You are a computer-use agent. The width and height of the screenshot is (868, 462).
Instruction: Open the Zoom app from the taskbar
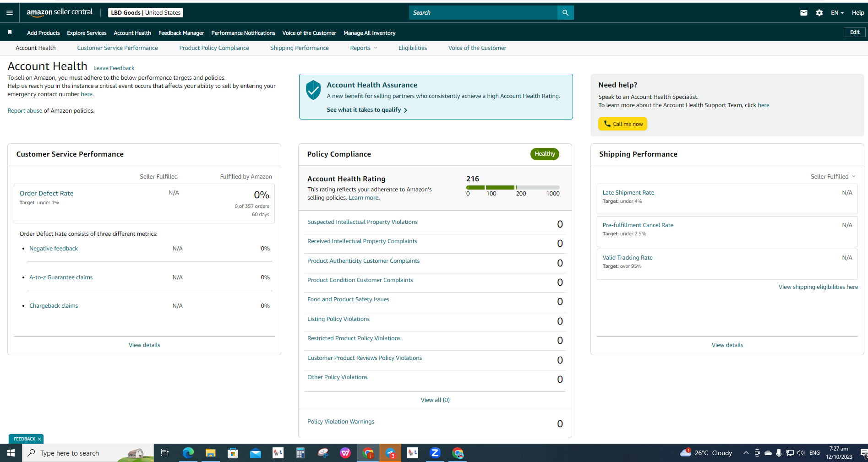click(435, 453)
